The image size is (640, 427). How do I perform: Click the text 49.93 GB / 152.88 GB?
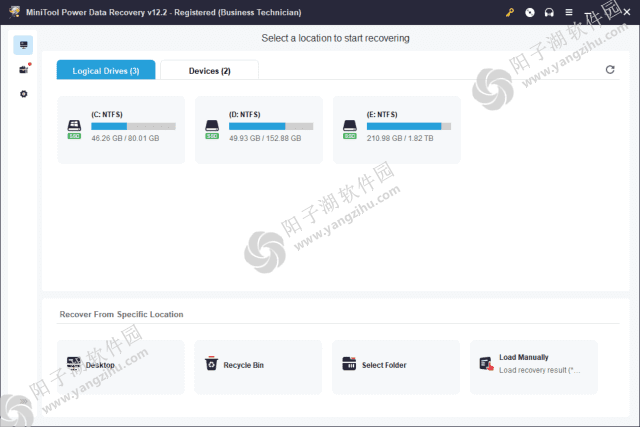point(265,138)
